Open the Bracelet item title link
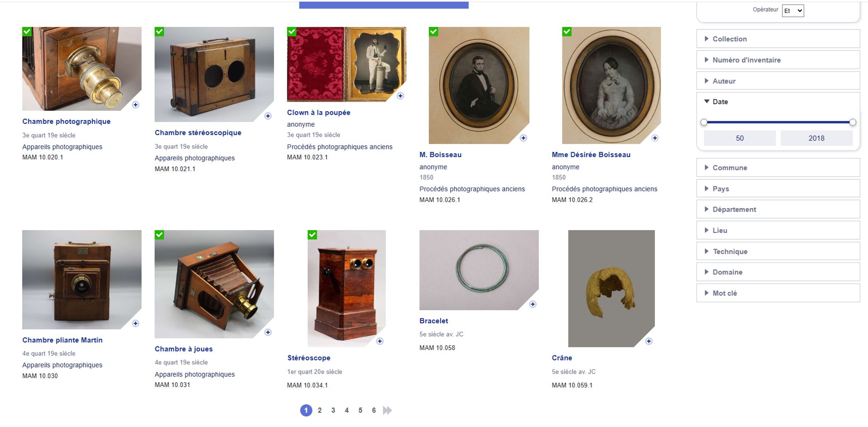Image resolution: width=868 pixels, height=427 pixels. (x=434, y=321)
